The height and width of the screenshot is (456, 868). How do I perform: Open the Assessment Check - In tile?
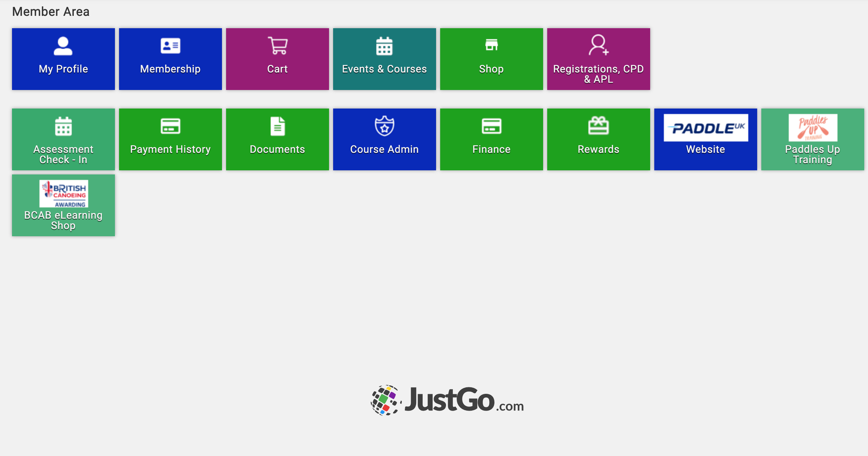point(63,139)
